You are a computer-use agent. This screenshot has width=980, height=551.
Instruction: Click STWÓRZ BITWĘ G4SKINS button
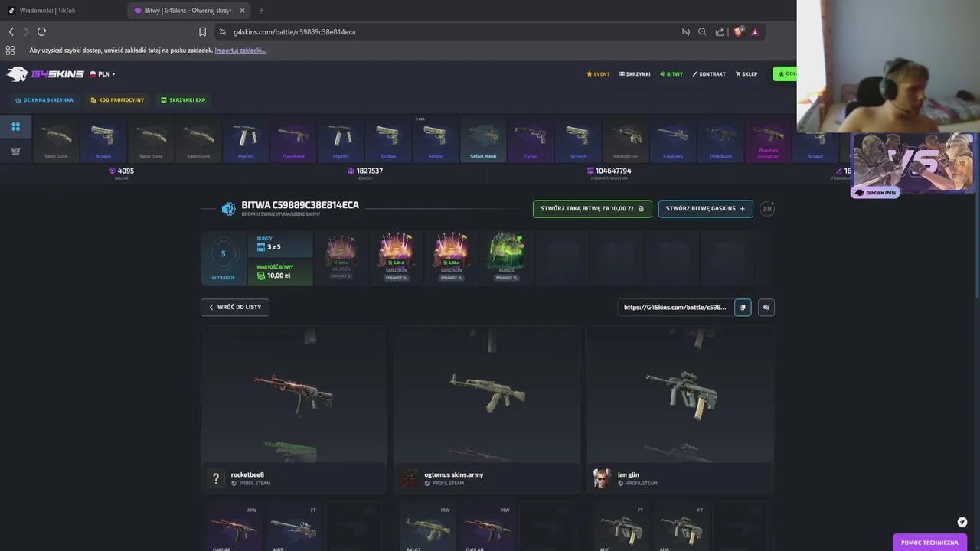click(x=705, y=209)
